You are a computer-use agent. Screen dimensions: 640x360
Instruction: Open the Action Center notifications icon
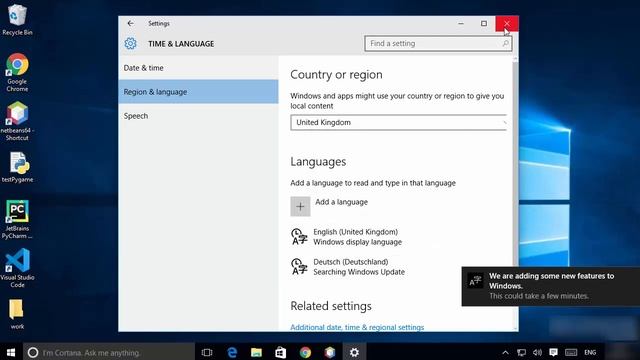tap(553, 353)
